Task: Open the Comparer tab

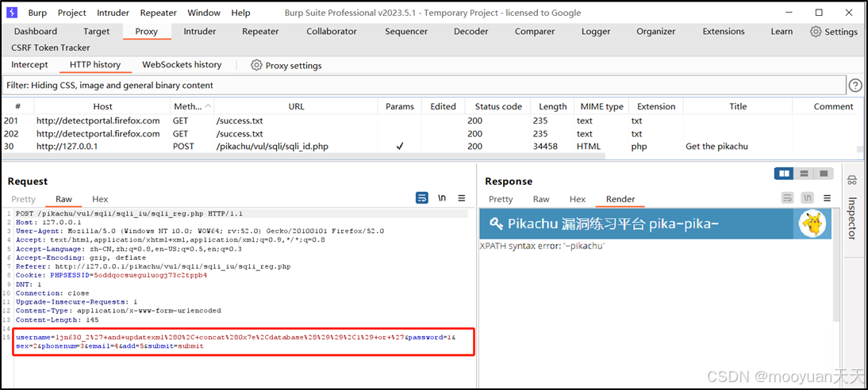Action: (534, 32)
